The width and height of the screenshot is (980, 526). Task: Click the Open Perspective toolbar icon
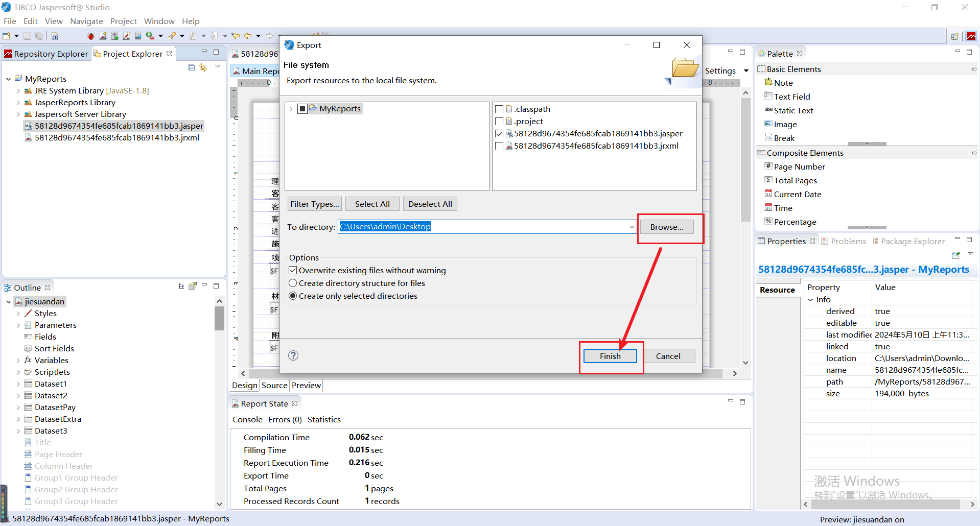click(954, 36)
